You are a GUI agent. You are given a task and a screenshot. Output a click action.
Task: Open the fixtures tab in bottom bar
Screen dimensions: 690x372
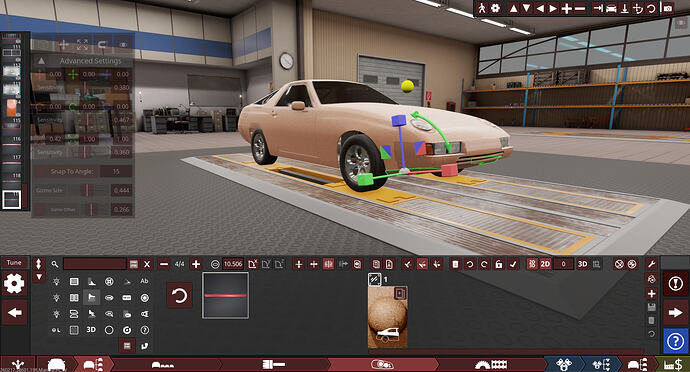[x=382, y=365]
